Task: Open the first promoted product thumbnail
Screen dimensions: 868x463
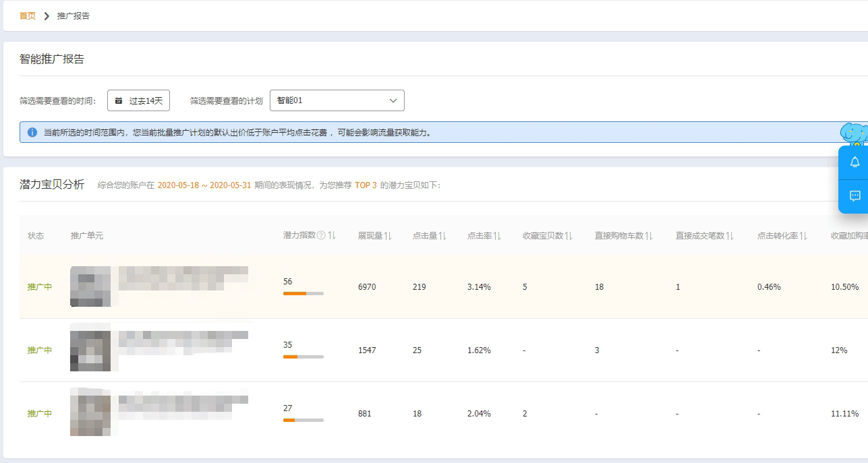Action: coord(90,286)
